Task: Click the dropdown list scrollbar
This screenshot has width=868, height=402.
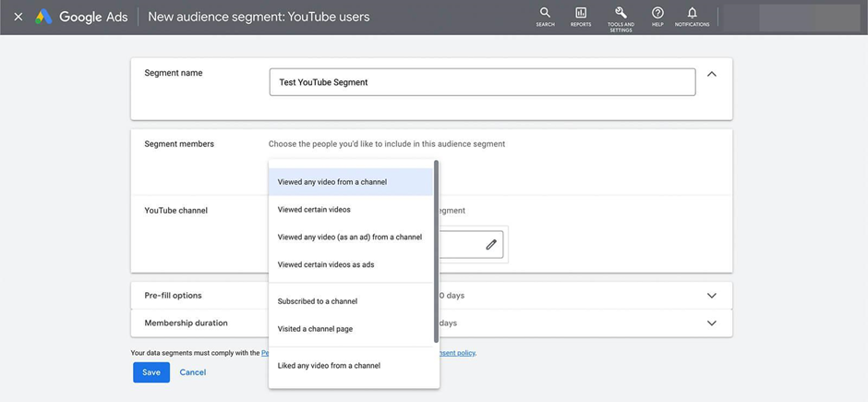Action: click(436, 252)
